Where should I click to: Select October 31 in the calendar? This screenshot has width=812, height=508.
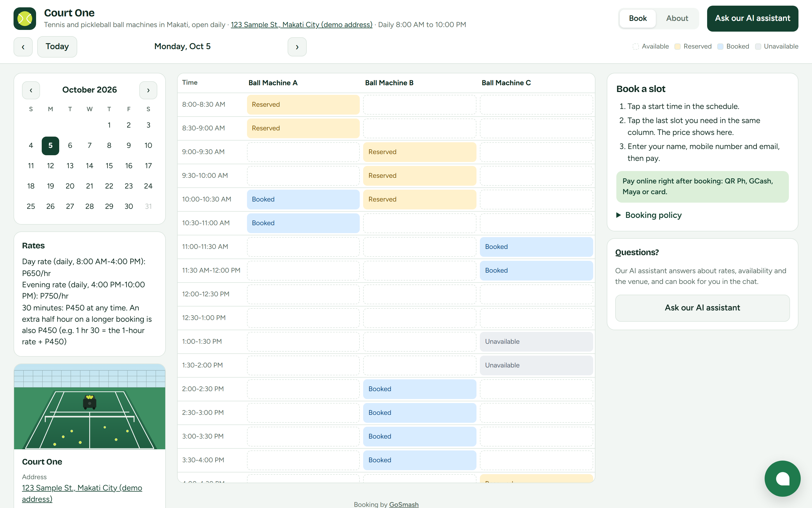[148, 206]
